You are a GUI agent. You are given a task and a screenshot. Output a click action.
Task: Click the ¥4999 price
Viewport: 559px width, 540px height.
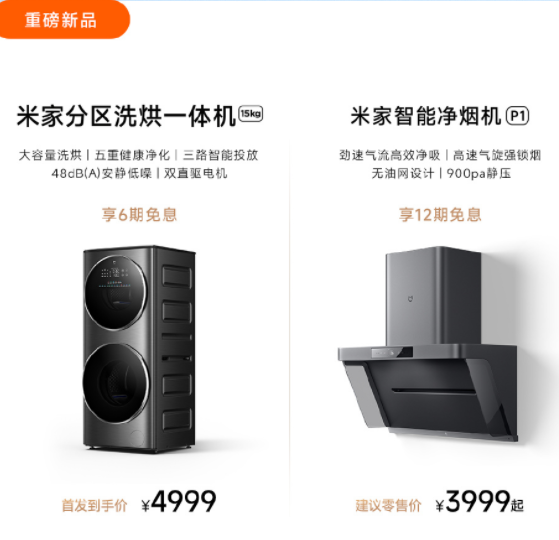[x=179, y=501]
